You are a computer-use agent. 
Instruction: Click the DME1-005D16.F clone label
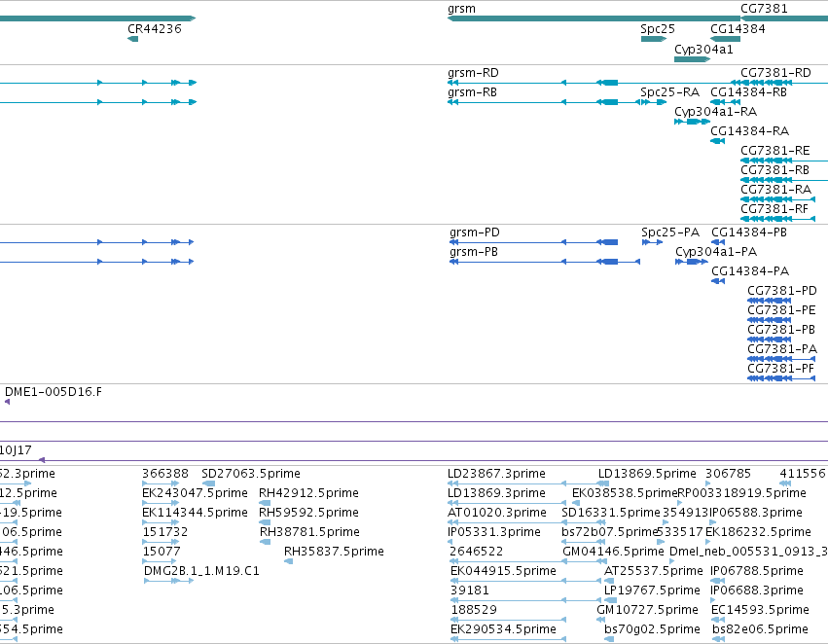coord(54,392)
